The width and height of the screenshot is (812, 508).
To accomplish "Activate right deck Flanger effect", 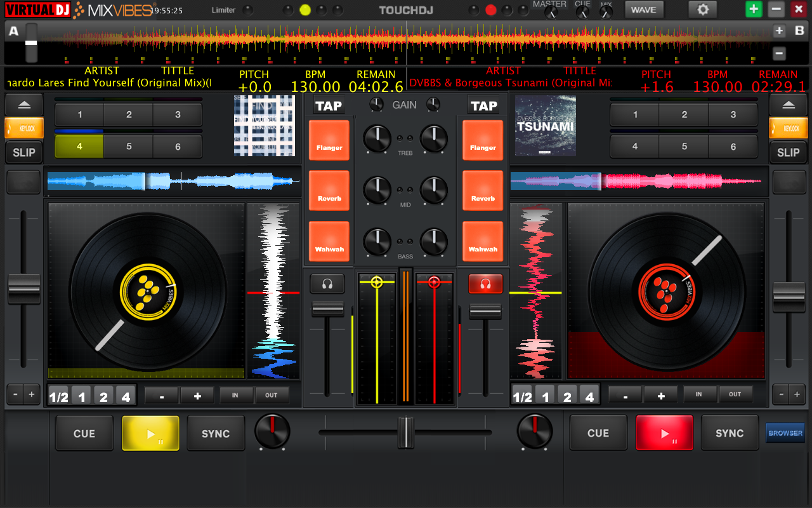I will click(483, 140).
